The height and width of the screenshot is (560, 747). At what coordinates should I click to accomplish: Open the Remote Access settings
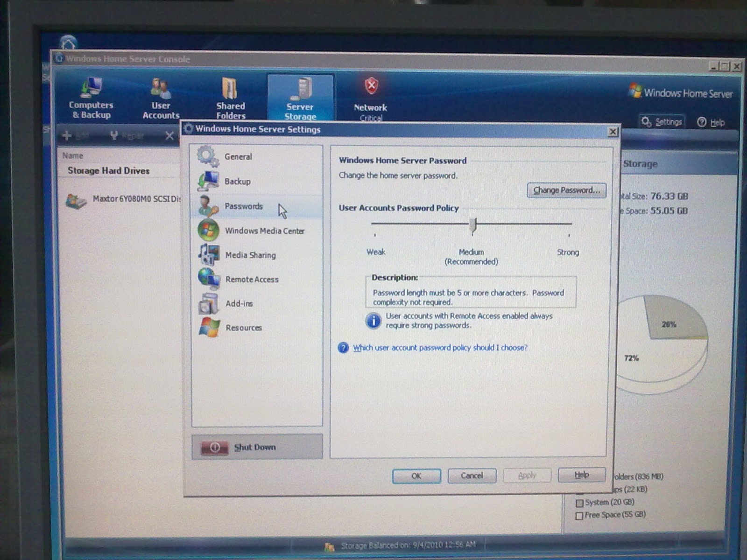pyautogui.click(x=256, y=279)
